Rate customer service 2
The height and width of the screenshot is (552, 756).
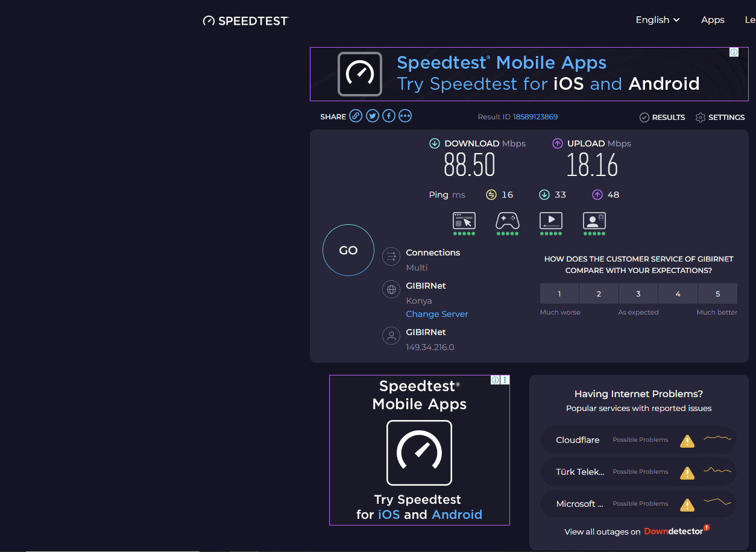coord(599,293)
